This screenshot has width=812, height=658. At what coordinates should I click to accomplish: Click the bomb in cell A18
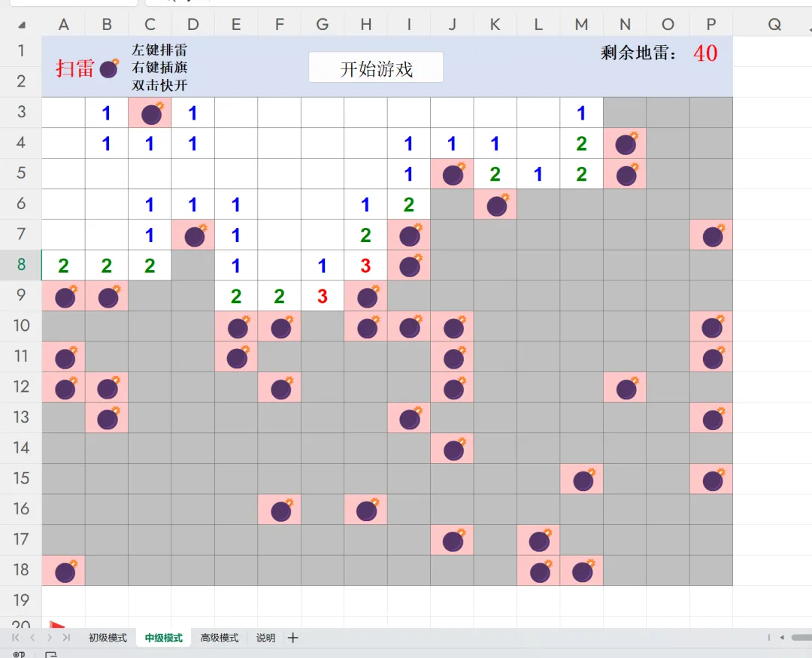coord(65,572)
